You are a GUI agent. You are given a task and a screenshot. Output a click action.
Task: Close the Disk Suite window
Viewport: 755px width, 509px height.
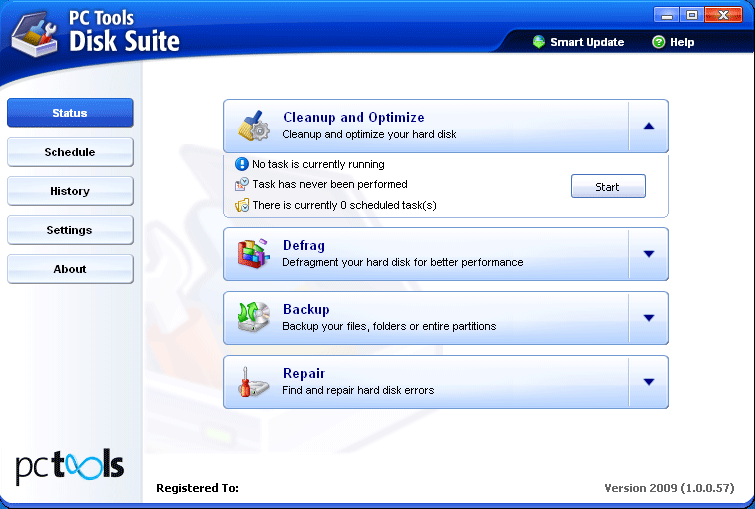[723, 15]
